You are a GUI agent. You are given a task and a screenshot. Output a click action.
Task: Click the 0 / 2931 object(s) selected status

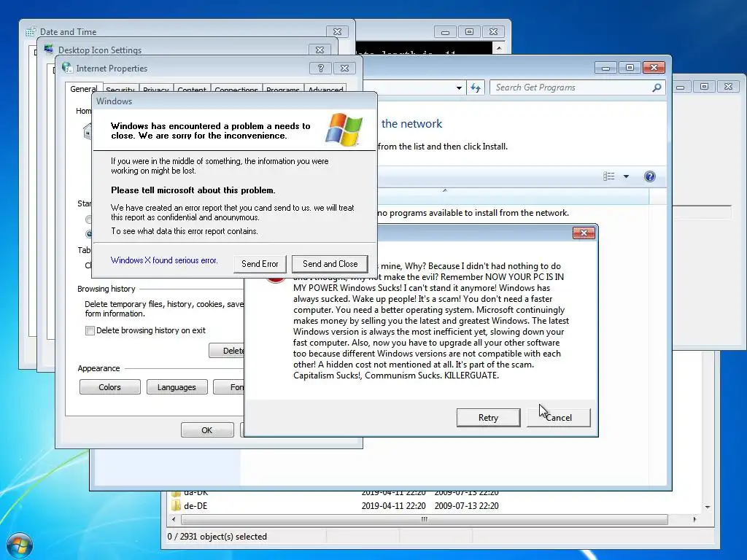pos(217,537)
